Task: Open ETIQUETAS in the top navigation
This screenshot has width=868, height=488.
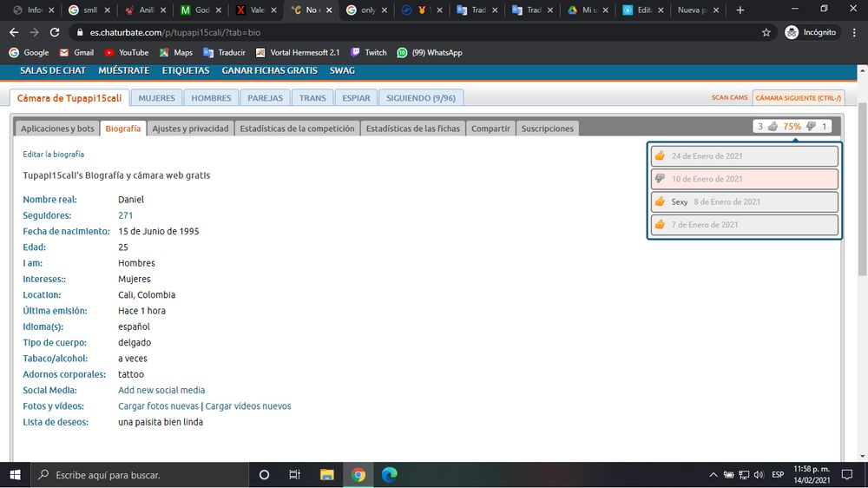Action: pos(186,70)
